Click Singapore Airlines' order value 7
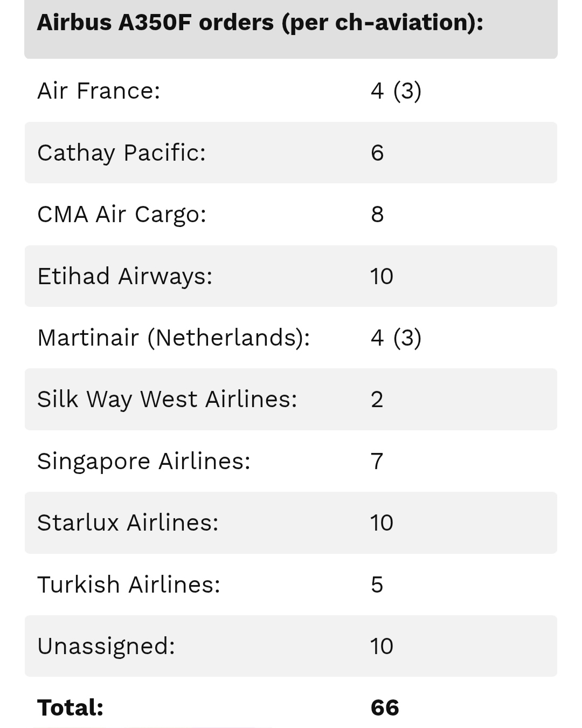The image size is (582, 728). (x=377, y=461)
